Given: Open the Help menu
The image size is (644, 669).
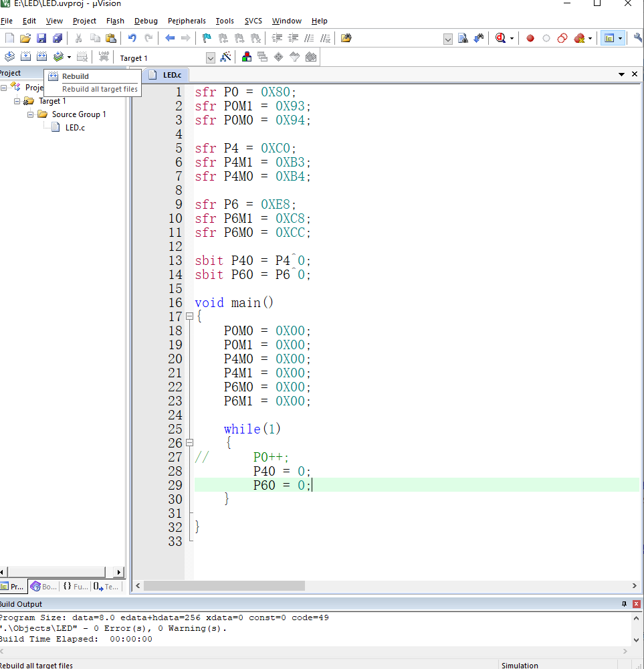Looking at the screenshot, I should click(320, 21).
